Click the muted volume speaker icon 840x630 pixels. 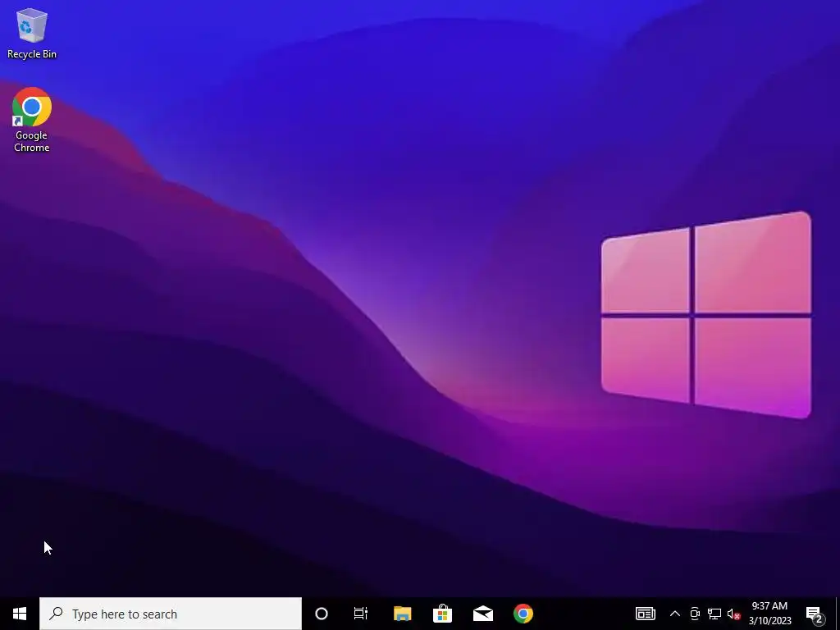[734, 614]
